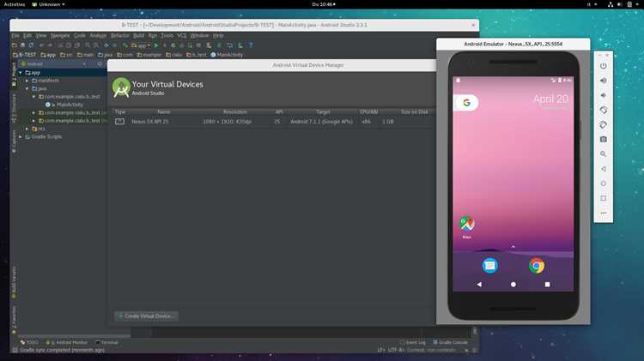Run app with green play toolbar icon
The width and height of the screenshot is (644, 361).
point(156,45)
